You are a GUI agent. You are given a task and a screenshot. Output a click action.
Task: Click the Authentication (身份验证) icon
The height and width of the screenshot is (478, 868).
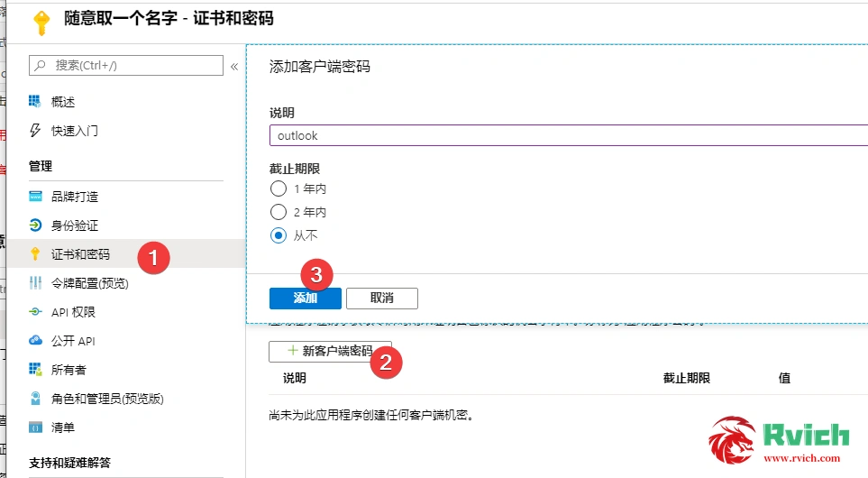point(35,225)
